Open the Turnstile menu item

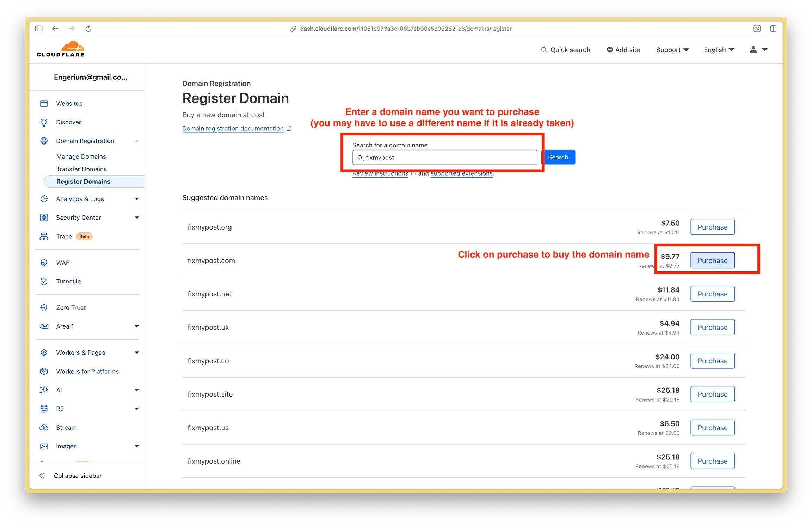point(68,281)
